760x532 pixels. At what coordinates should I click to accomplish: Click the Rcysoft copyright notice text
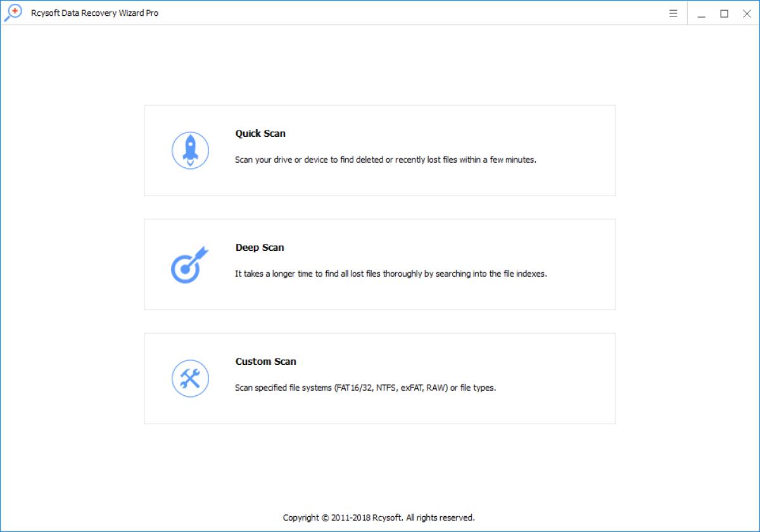pyautogui.click(x=379, y=517)
